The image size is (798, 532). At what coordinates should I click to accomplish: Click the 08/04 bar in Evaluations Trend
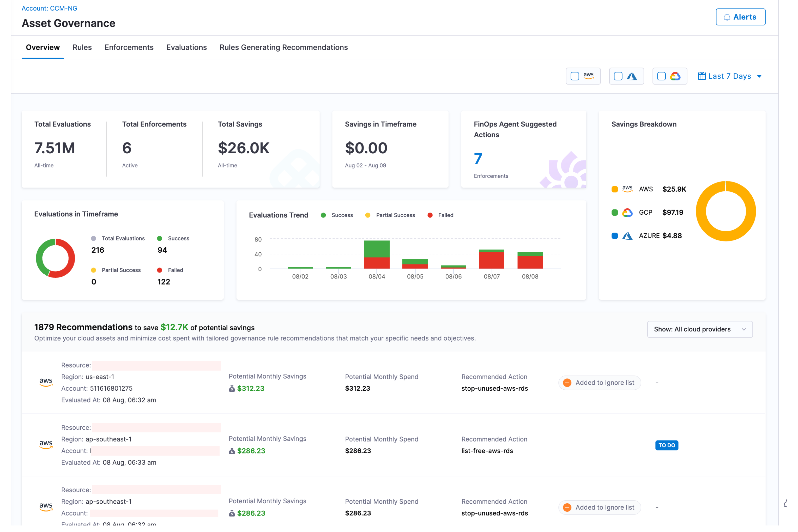[377, 255]
